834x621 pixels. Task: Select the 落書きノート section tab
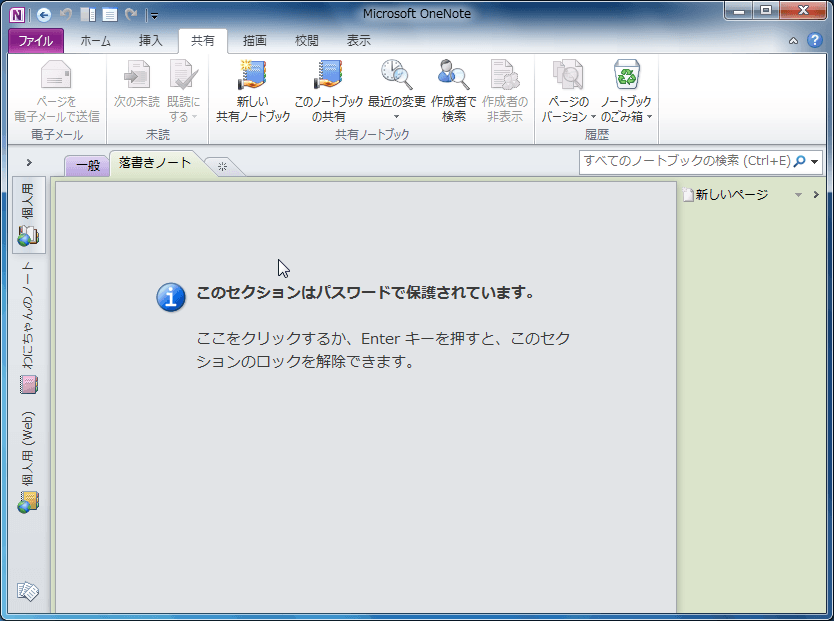coord(155,163)
